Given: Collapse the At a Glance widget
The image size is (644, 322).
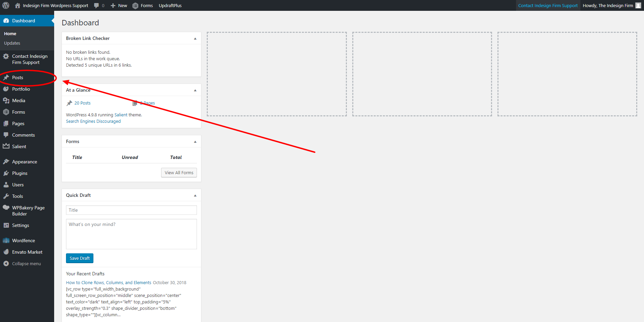Looking at the screenshot, I should coord(195,90).
